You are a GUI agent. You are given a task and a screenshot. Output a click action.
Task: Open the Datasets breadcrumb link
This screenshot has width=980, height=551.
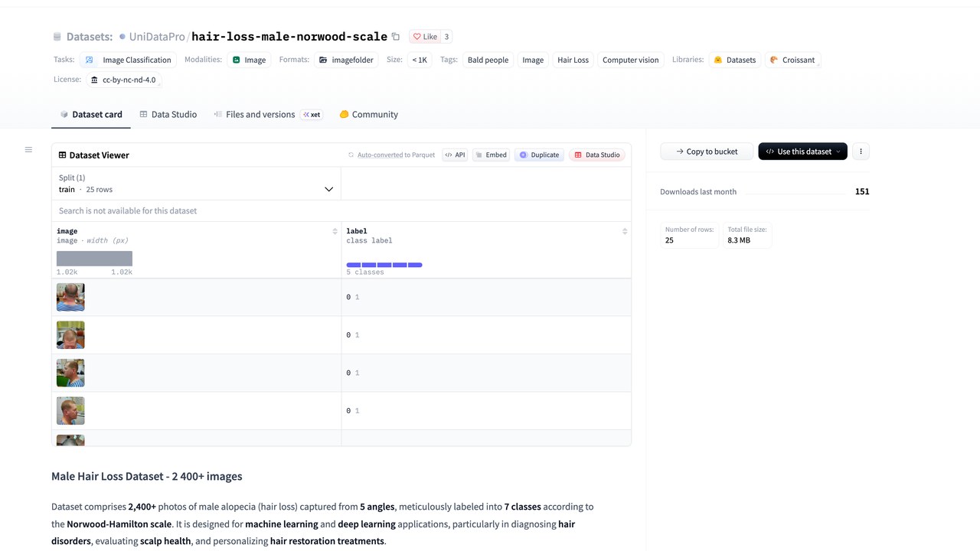(x=90, y=37)
